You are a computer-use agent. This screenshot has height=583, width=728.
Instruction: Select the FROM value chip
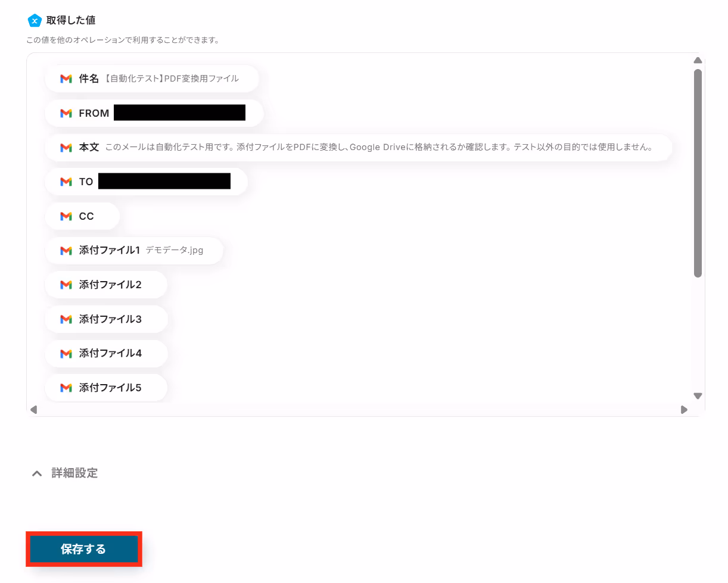[x=154, y=113]
